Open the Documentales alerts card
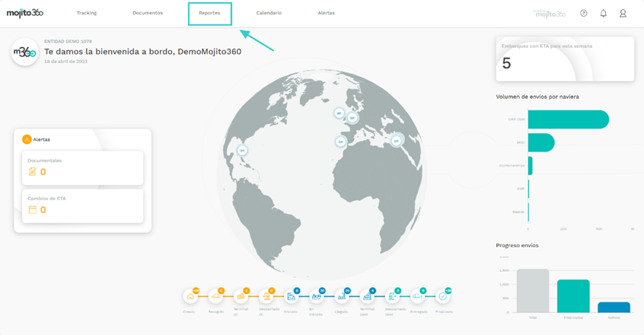 point(82,167)
